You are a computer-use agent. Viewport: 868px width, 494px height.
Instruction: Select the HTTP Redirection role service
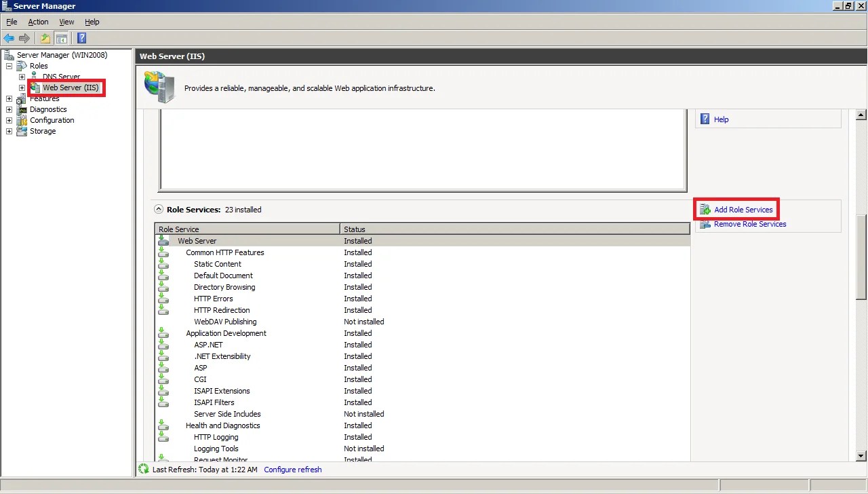(x=423, y=310)
